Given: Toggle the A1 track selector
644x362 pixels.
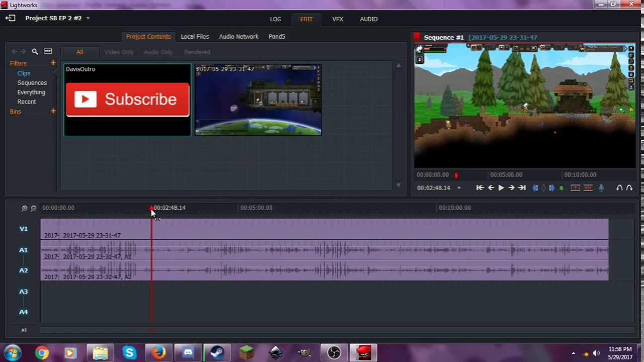Looking at the screenshot, I should click(x=24, y=250).
